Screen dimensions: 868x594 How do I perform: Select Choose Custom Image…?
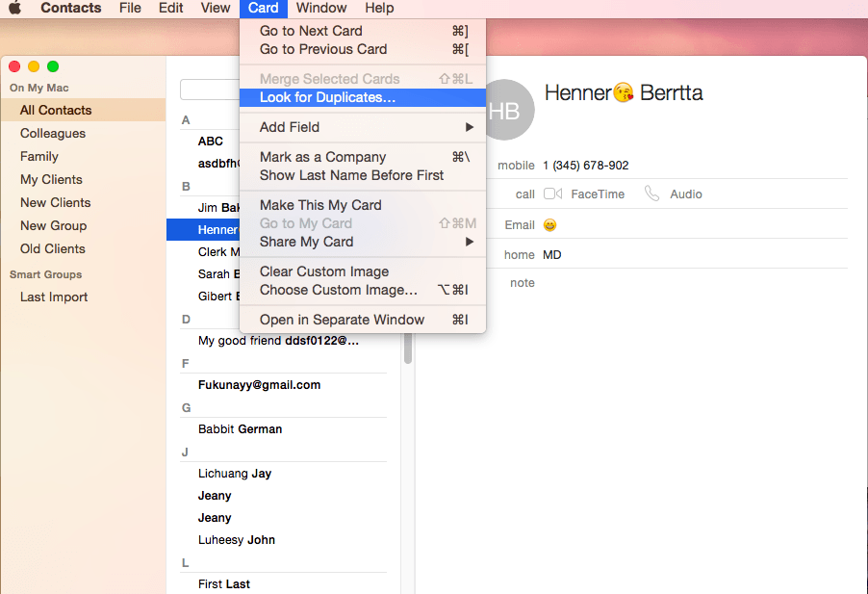[x=363, y=290]
